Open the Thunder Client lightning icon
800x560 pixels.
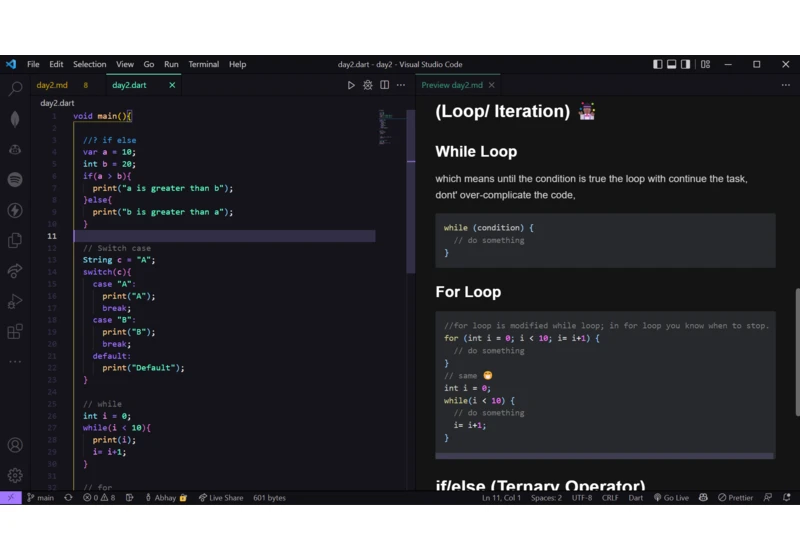coord(15,210)
